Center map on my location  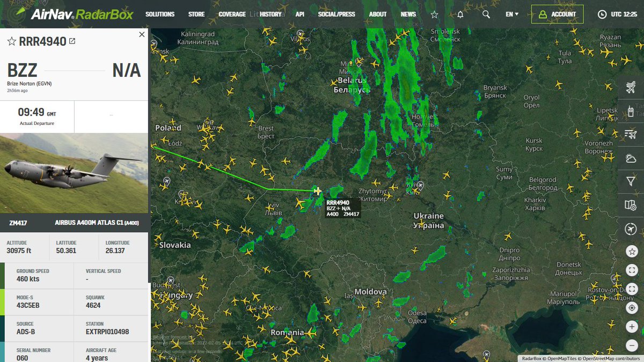[631, 308]
